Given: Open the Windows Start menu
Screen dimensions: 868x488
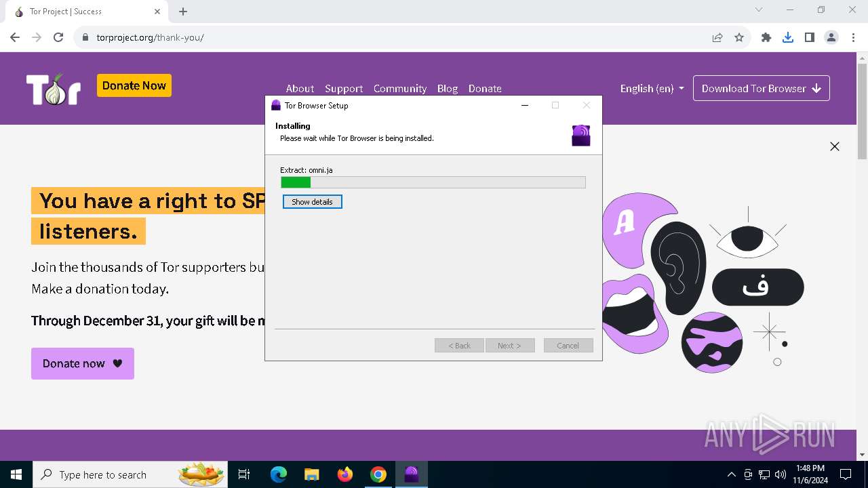Looking at the screenshot, I should coord(16,474).
